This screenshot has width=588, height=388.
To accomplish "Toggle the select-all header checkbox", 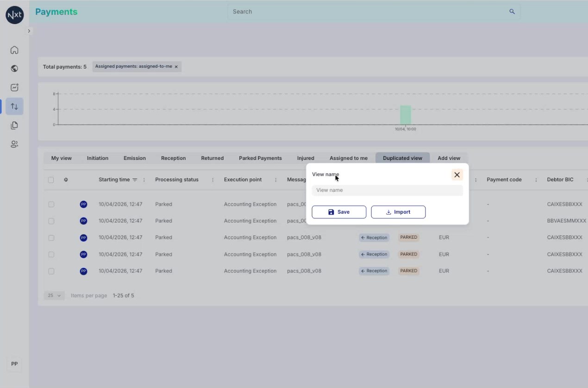I will [51, 180].
